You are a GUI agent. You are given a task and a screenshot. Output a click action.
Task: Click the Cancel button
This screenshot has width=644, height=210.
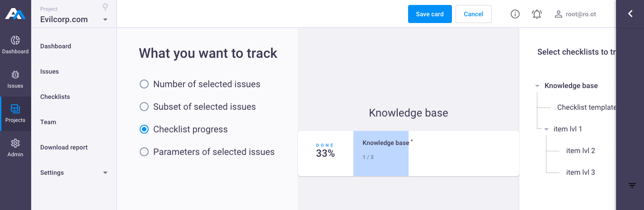tap(474, 14)
